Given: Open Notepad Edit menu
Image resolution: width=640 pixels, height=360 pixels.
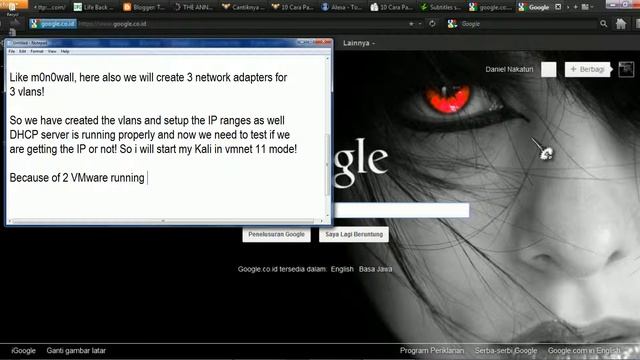Looking at the screenshot, I should [x=22, y=51].
